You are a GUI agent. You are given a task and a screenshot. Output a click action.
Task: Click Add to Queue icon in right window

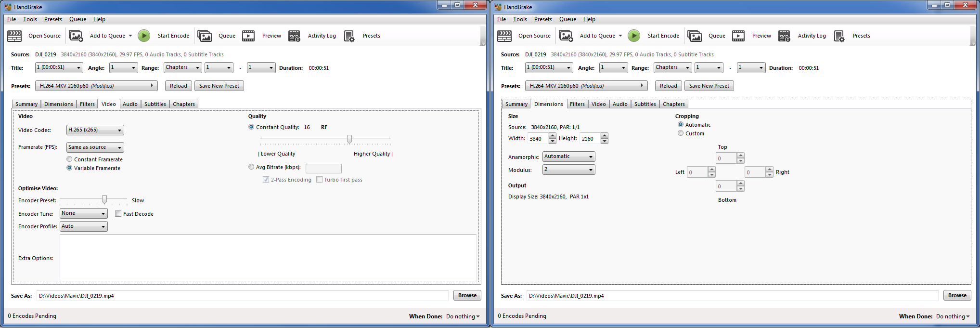pos(566,36)
